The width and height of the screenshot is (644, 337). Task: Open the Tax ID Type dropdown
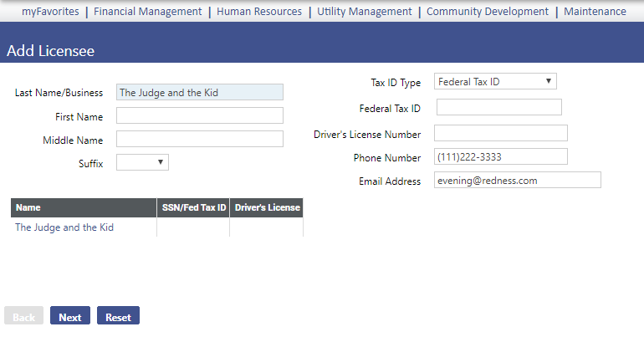(x=495, y=81)
